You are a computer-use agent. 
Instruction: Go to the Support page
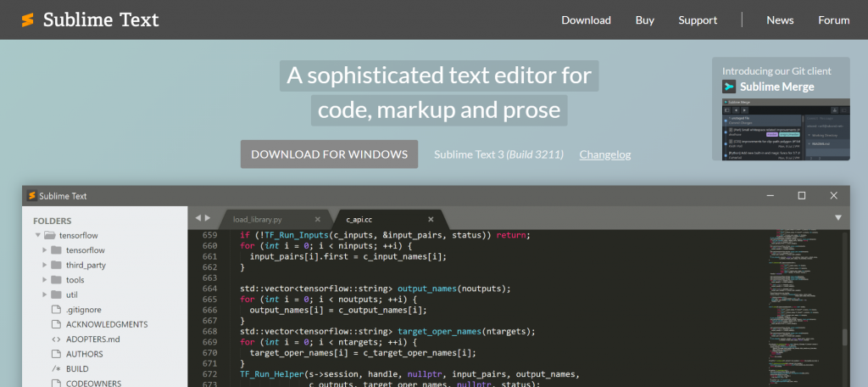pos(698,20)
